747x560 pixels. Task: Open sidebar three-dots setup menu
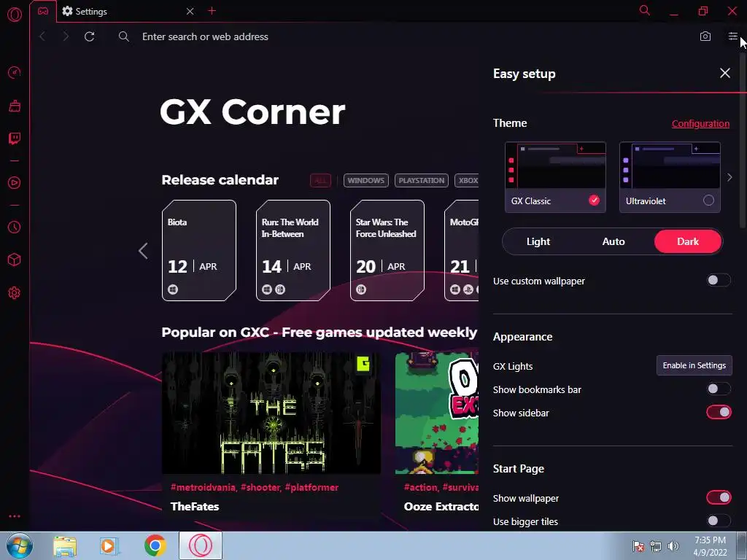(15, 516)
